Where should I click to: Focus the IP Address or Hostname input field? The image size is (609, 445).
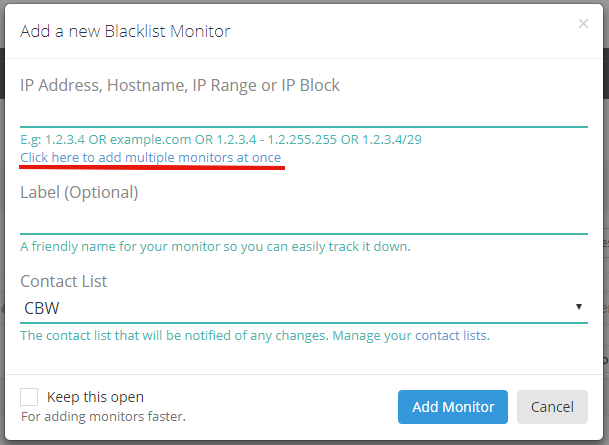pyautogui.click(x=304, y=113)
